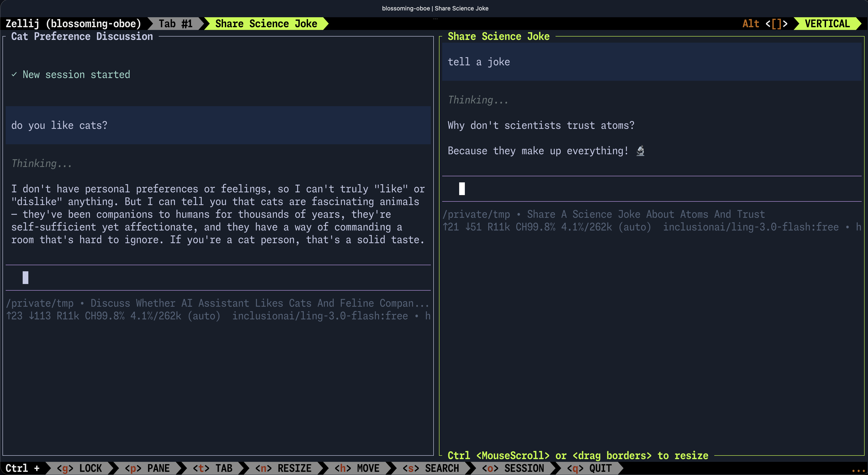The height and width of the screenshot is (475, 868).
Task: Click the Zellij (blossoming-oboe) session label
Action: pos(73,24)
